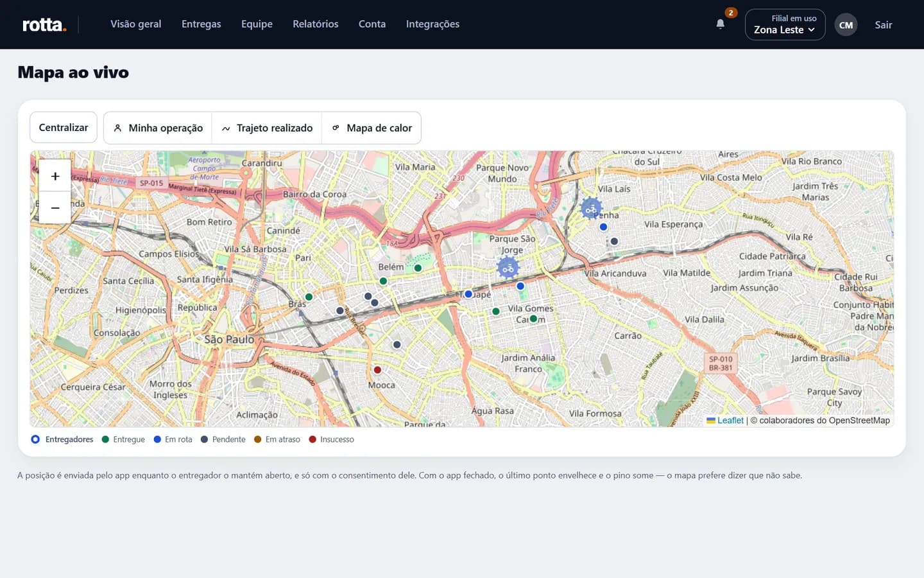
Task: Open the notifications bell
Action: pos(720,24)
